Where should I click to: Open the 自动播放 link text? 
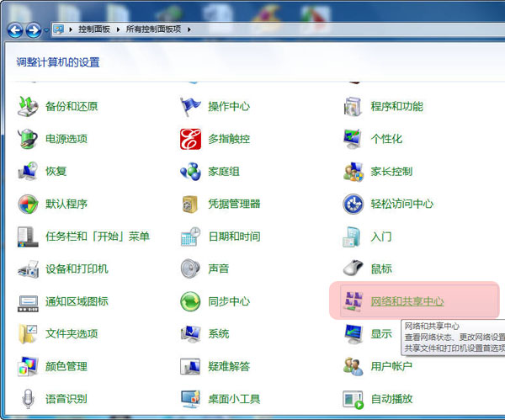click(x=391, y=399)
